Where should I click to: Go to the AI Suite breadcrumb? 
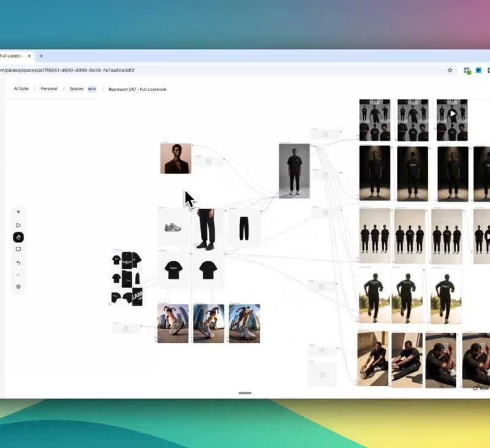pos(21,89)
